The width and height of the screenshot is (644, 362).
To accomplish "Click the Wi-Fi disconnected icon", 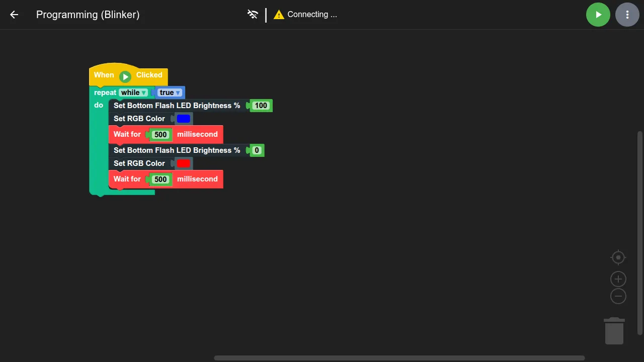I will [x=253, y=15].
